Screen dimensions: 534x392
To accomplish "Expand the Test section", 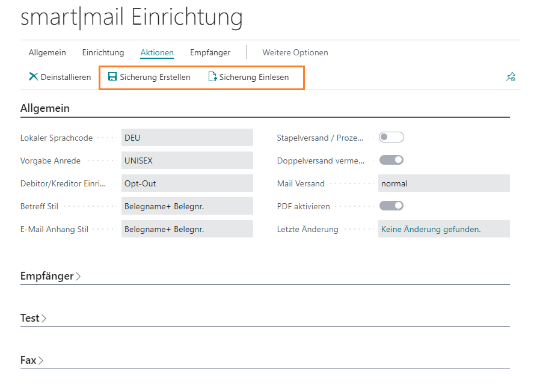I will (33, 319).
